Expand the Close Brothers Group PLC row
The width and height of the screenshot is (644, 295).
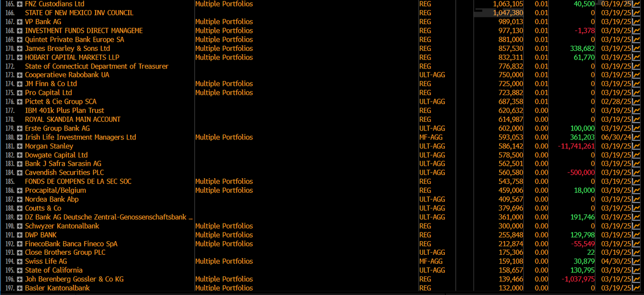pos(20,253)
